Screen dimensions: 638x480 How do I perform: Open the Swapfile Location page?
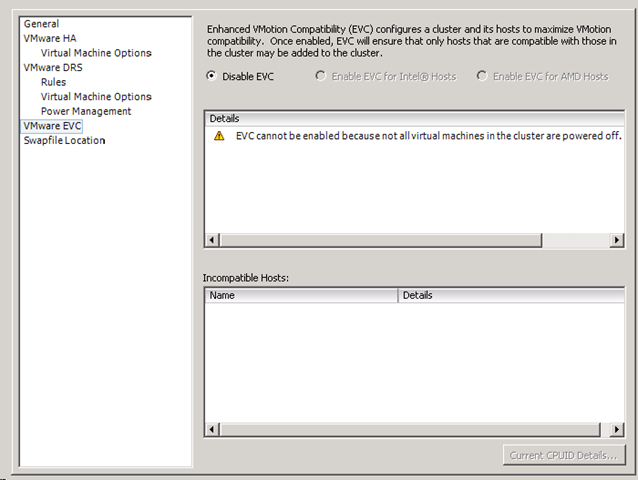(x=64, y=141)
